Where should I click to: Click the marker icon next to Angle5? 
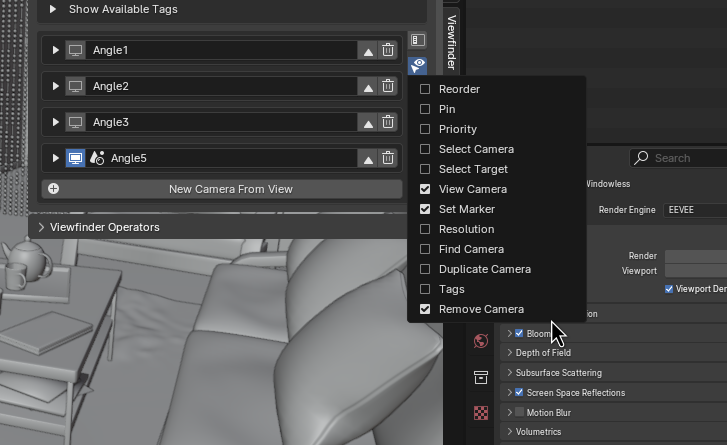pos(97,158)
